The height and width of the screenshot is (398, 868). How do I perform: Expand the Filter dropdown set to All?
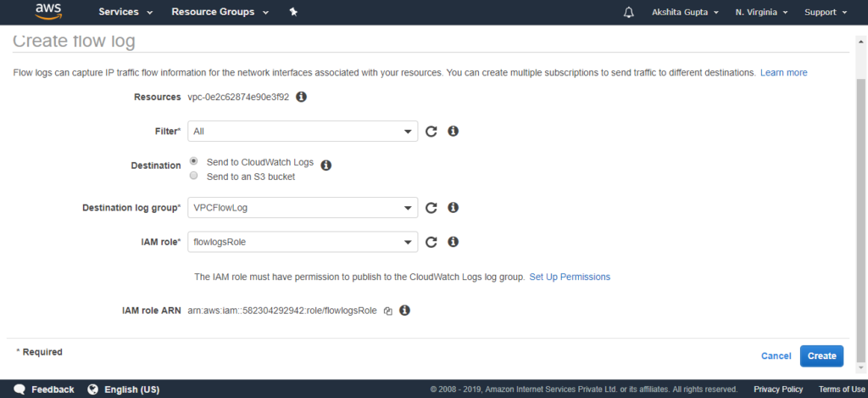point(303,132)
